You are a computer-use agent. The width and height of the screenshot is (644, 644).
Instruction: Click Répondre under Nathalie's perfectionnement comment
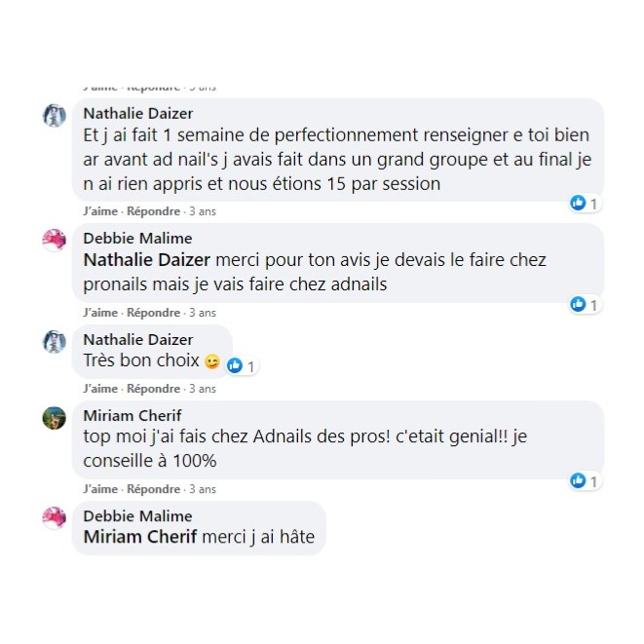point(154,211)
